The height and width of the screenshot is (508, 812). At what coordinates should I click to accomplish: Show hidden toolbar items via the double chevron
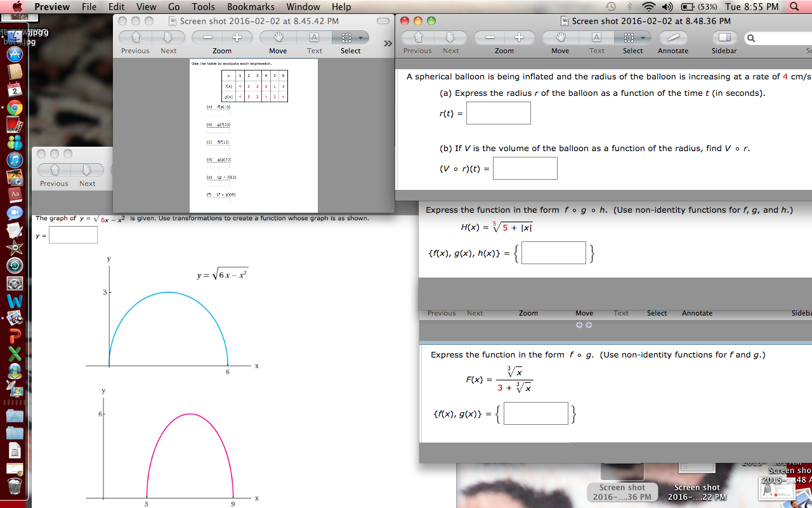388,43
